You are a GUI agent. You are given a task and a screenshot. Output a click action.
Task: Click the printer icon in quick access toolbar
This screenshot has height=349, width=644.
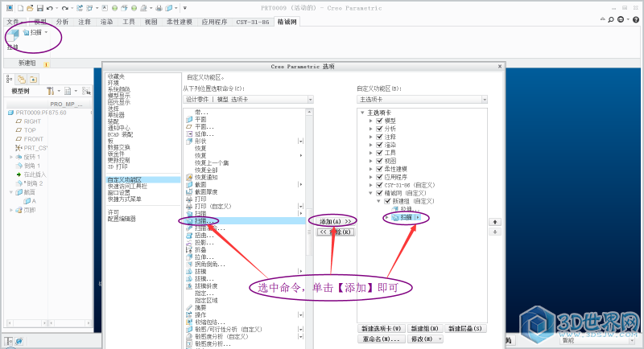159,8
